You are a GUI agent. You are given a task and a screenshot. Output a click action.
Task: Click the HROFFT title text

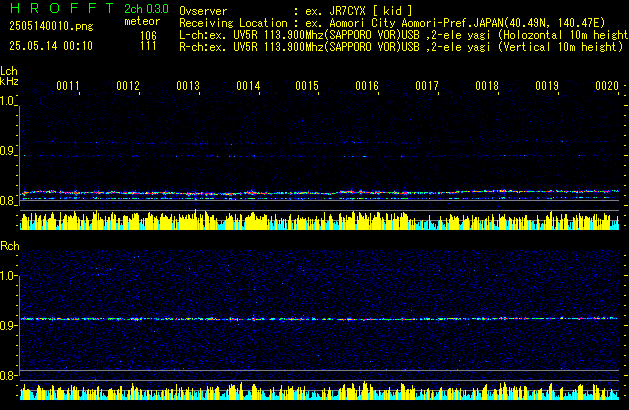pos(62,8)
